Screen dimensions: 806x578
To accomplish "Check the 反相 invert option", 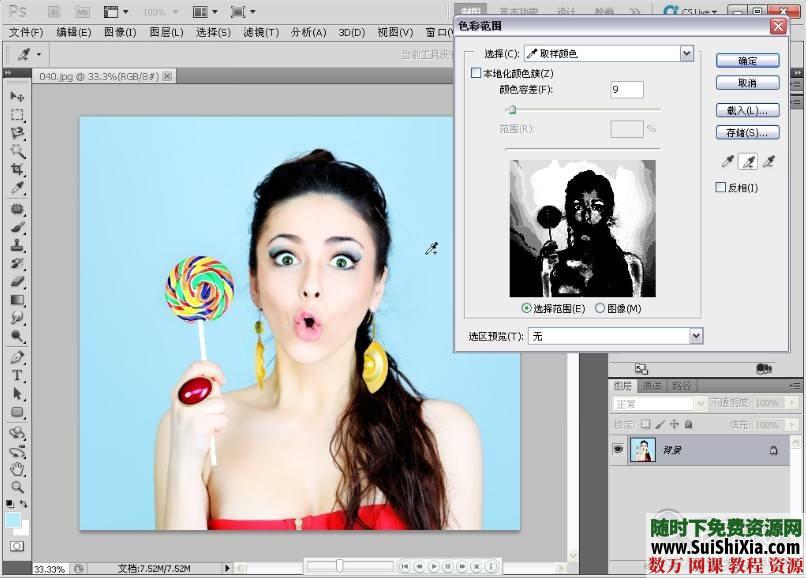I will tap(721, 187).
